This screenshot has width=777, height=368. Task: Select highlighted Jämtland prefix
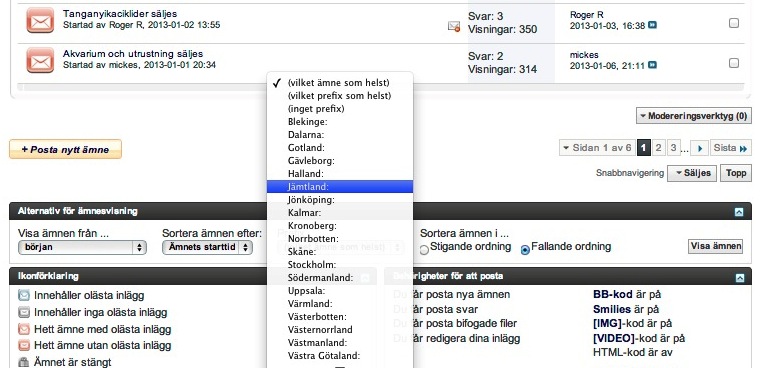click(x=339, y=187)
